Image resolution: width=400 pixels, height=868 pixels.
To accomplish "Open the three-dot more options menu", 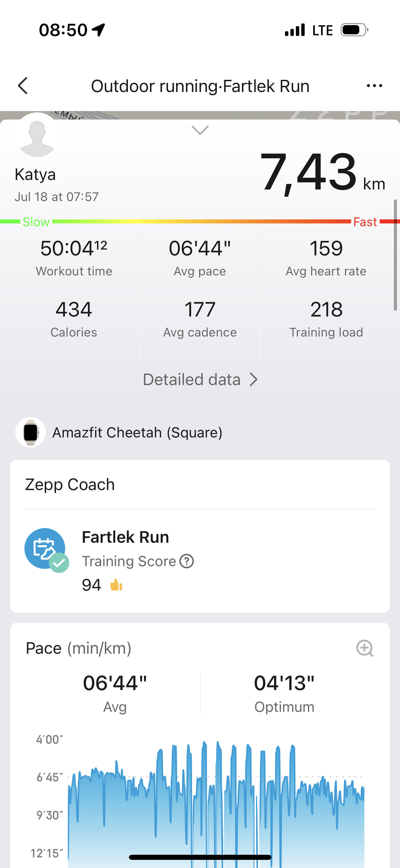I will tap(374, 86).
